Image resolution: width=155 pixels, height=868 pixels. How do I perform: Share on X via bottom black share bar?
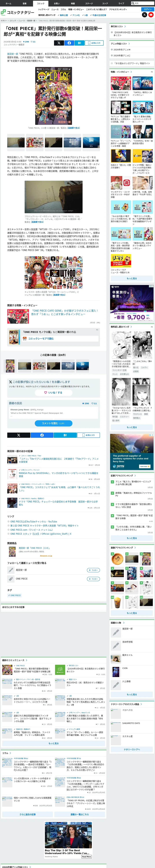coord(19,435)
